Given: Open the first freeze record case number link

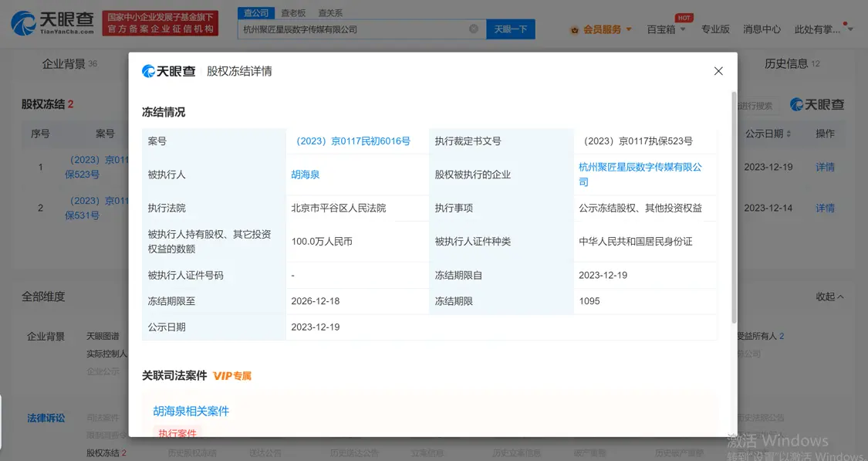Looking at the screenshot, I should 97,167.
